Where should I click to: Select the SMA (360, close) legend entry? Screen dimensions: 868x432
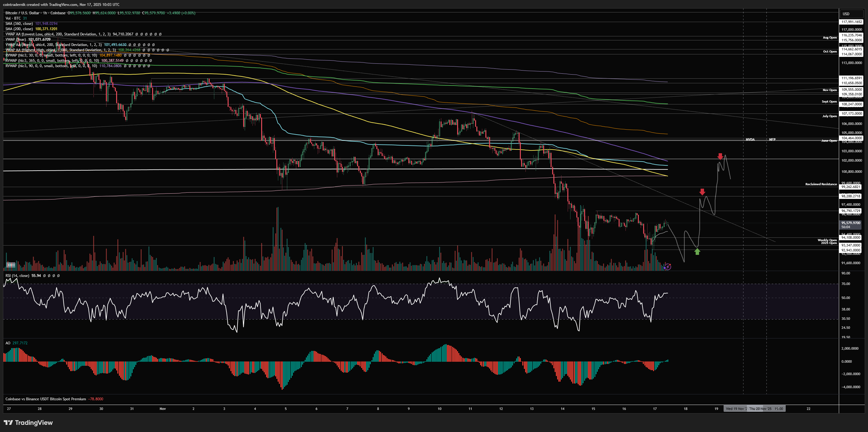coord(19,24)
